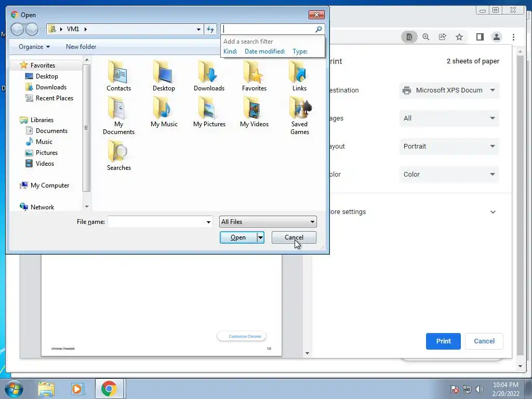Image resolution: width=532 pixels, height=399 pixels.
Task: Open Chrome's side panel icon
Action: 480,37
